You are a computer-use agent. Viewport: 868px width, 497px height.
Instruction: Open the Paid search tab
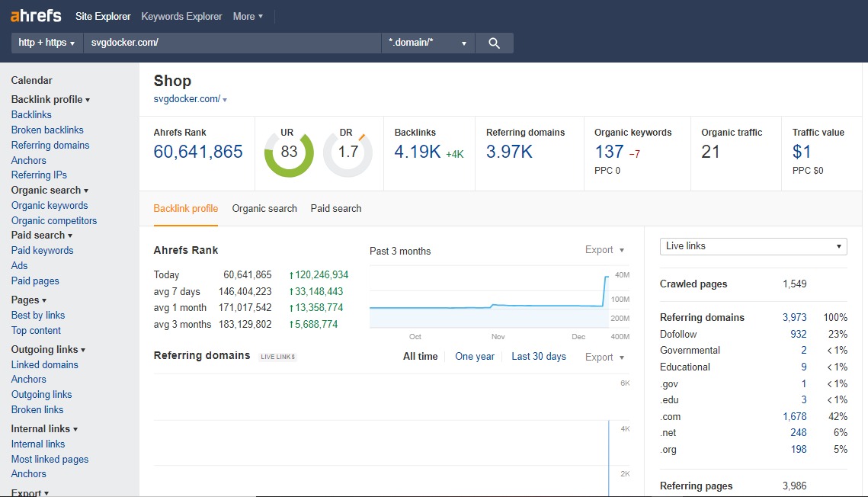[x=336, y=209]
